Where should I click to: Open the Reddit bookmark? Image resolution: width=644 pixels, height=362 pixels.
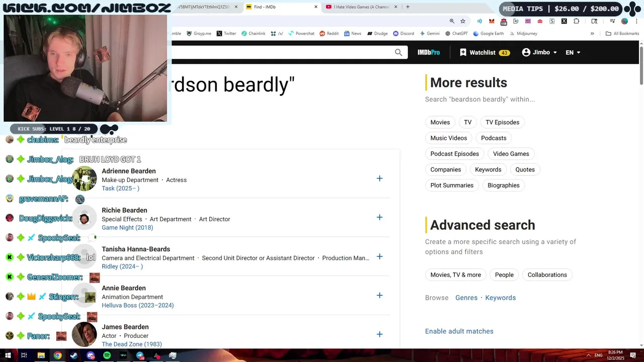(x=329, y=34)
